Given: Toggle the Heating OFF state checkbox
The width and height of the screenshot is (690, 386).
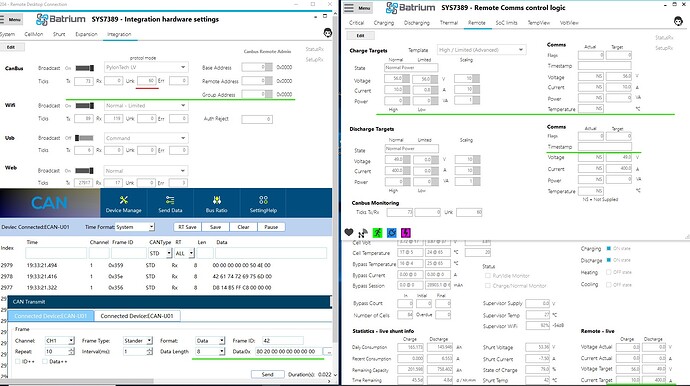Looking at the screenshot, I should 609,272.
